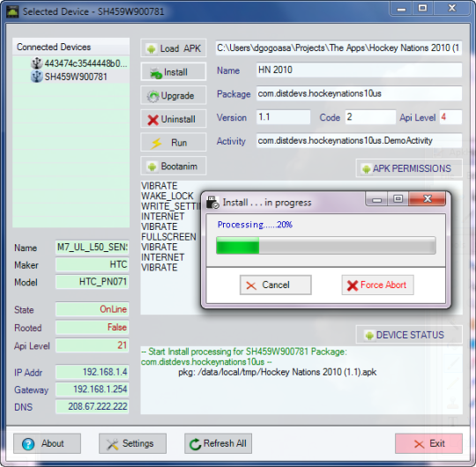Click Refresh All
Viewport: 476px width, 467px height.
click(218, 443)
